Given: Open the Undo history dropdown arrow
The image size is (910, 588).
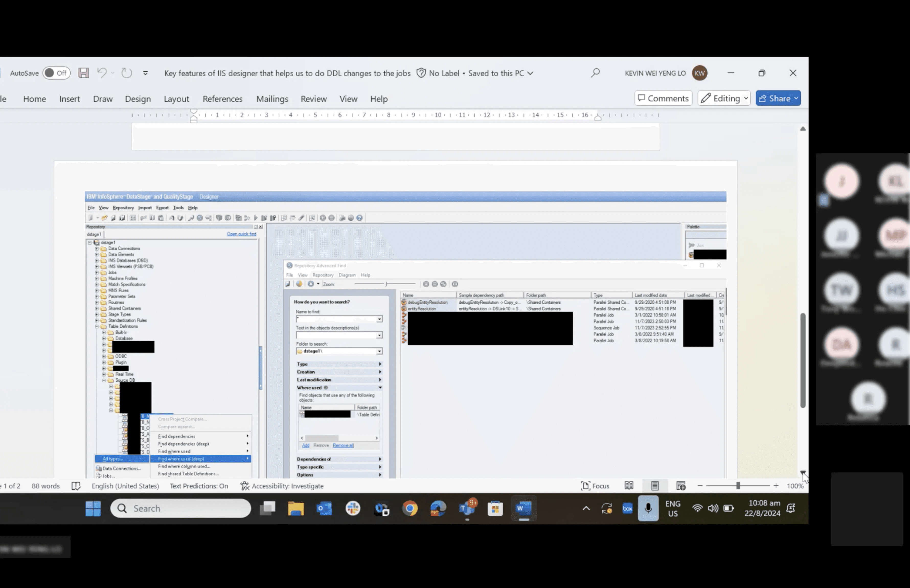Looking at the screenshot, I should tap(113, 73).
